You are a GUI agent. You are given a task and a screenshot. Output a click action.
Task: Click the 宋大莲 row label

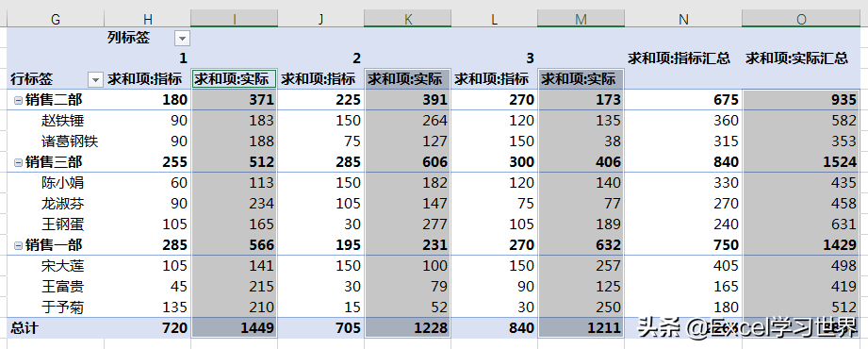tap(62, 266)
